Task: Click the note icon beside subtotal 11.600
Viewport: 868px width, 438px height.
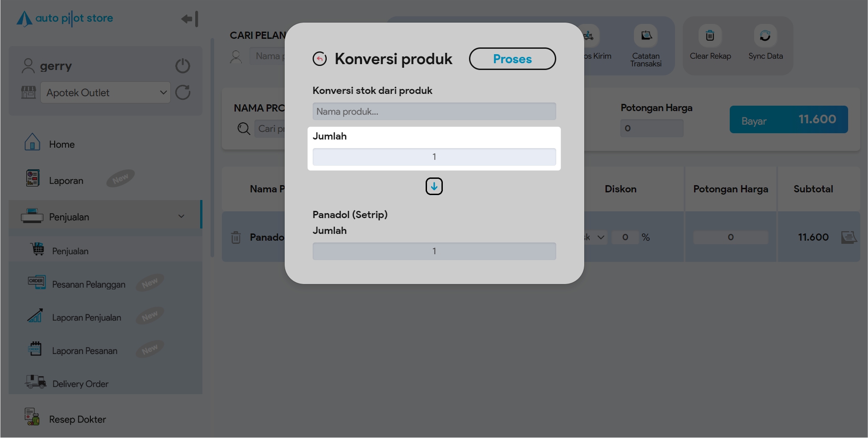Action: pyautogui.click(x=849, y=238)
